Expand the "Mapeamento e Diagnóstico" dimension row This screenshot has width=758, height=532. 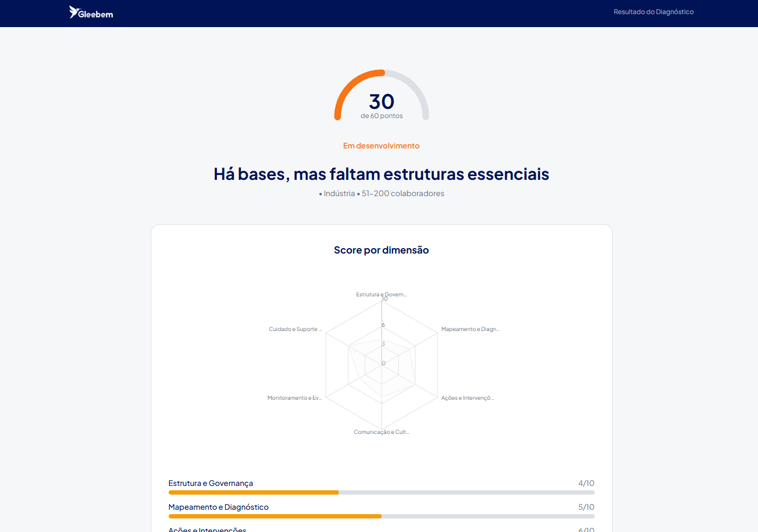point(219,507)
